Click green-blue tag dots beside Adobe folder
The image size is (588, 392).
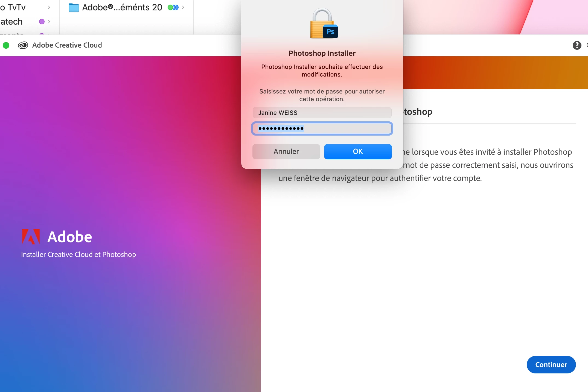pyautogui.click(x=173, y=7)
